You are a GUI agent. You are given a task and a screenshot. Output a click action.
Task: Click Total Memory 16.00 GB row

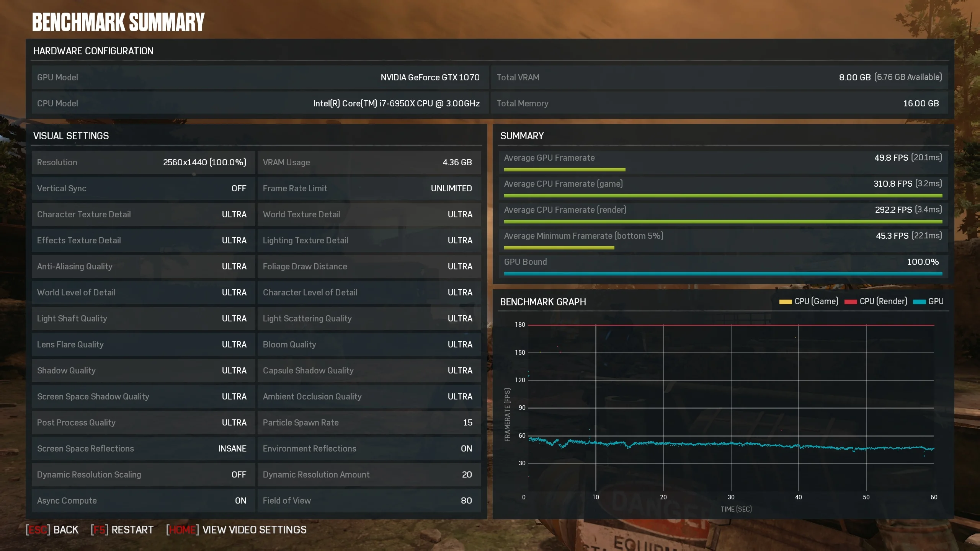pyautogui.click(x=720, y=103)
